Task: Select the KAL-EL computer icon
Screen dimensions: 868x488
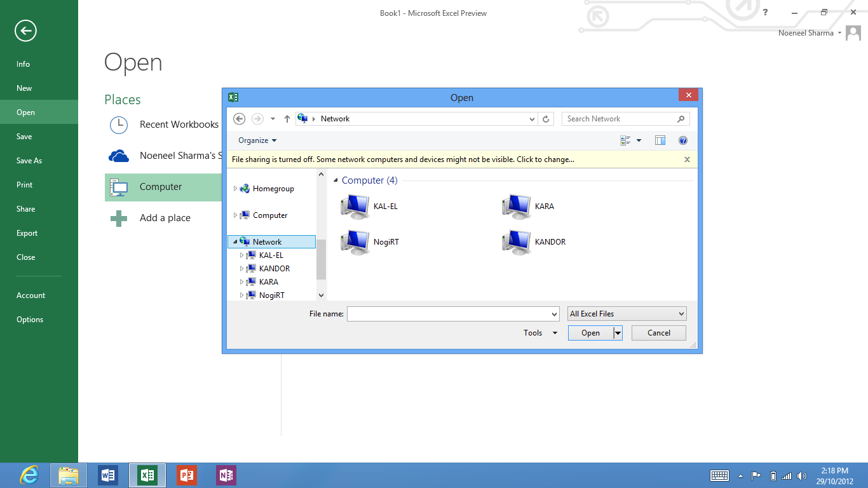Action: 355,207
